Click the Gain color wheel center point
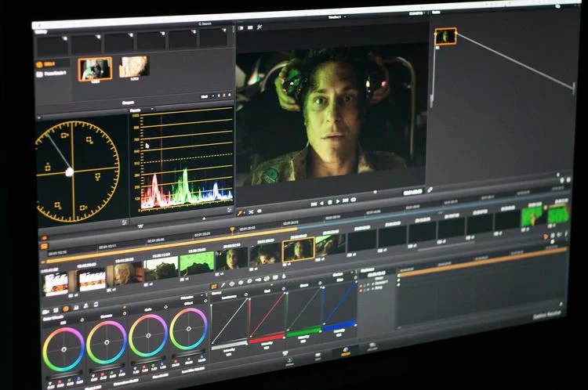This screenshot has height=390, width=588. 148,335
